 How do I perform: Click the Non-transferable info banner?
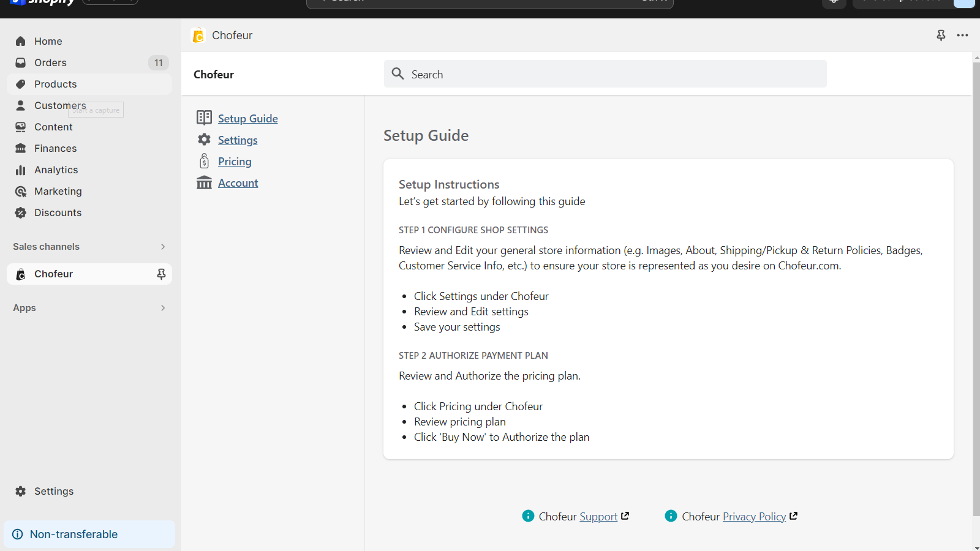[x=89, y=534]
